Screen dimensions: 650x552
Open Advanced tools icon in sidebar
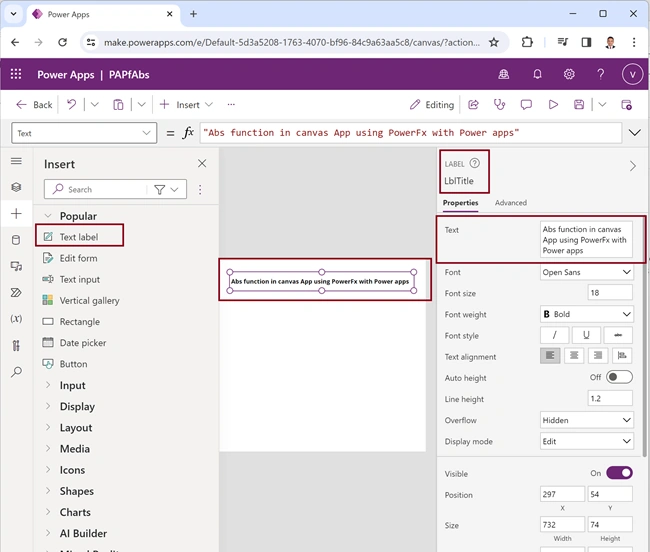click(x=16, y=345)
